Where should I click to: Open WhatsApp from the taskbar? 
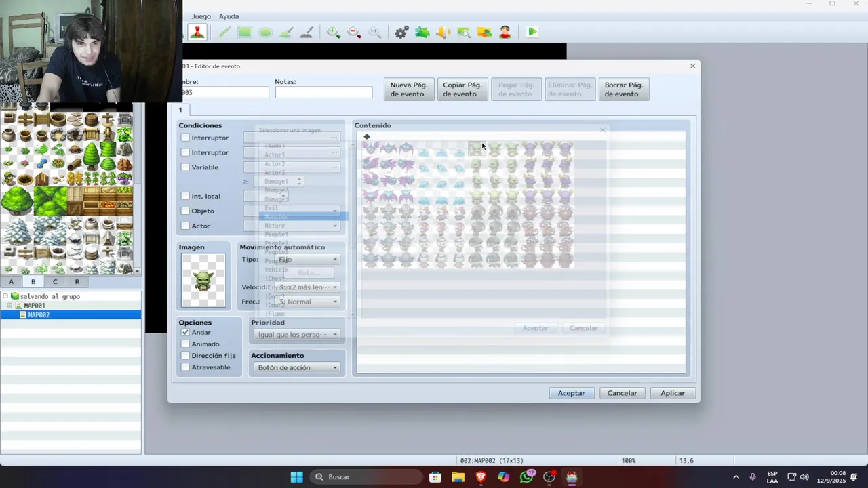[x=527, y=477]
